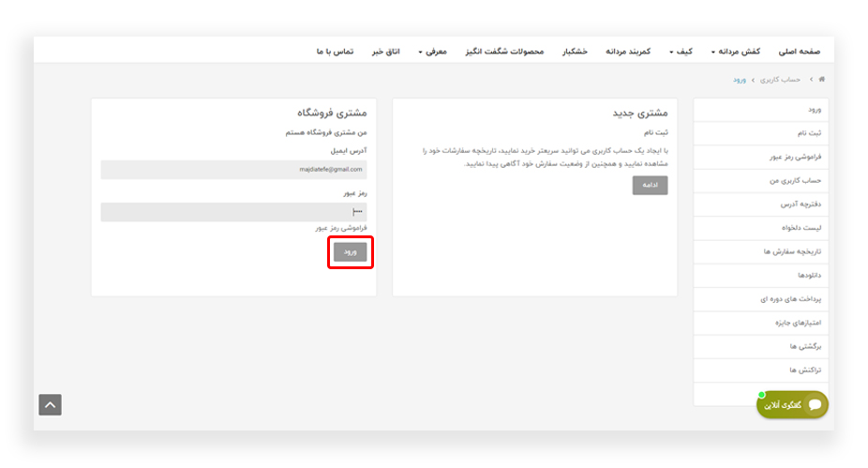Click the scroll-to-top arrow button
Screen dimensions: 868x468
pos(51,404)
